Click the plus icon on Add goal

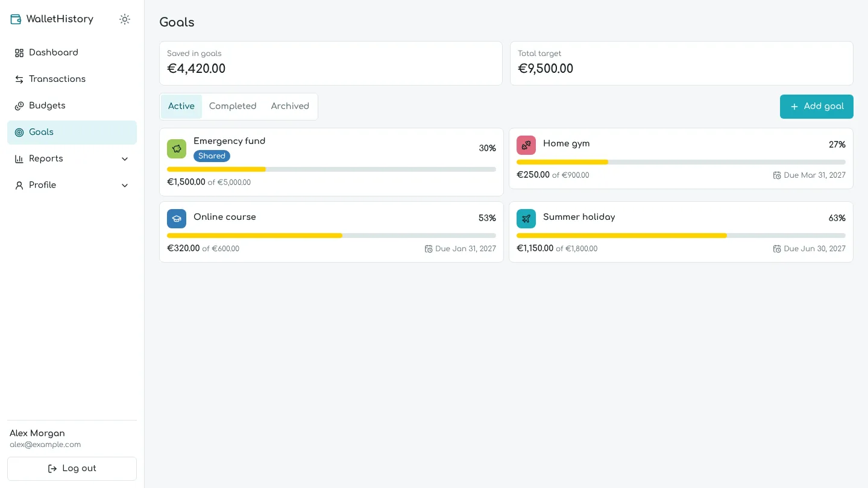click(794, 107)
